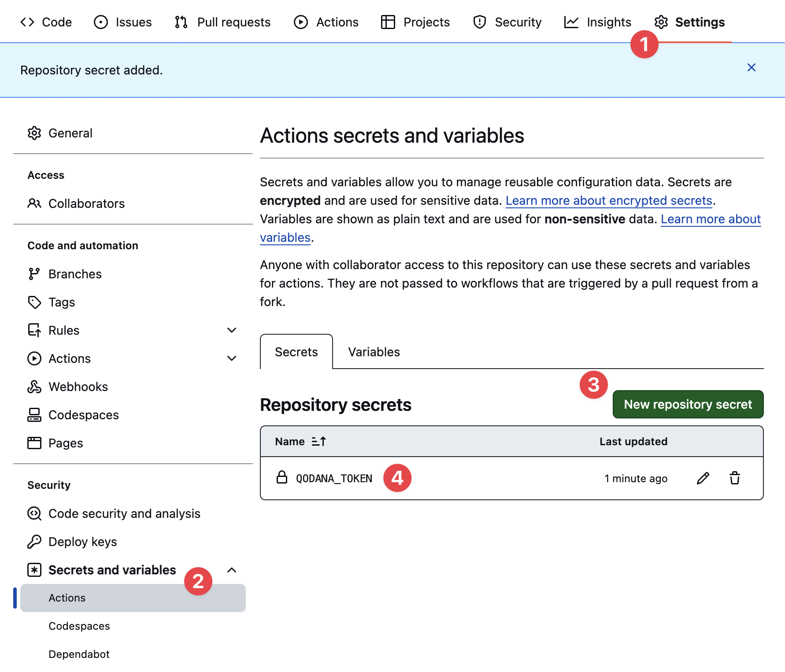Select Codespaces under Secrets and variables
785x672 pixels.
tap(133, 626)
